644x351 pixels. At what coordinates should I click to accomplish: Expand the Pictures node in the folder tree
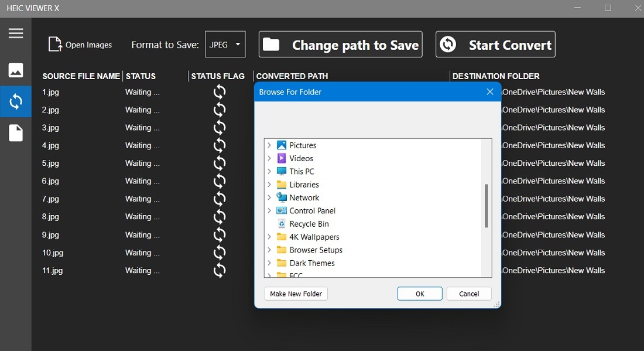pyautogui.click(x=269, y=145)
